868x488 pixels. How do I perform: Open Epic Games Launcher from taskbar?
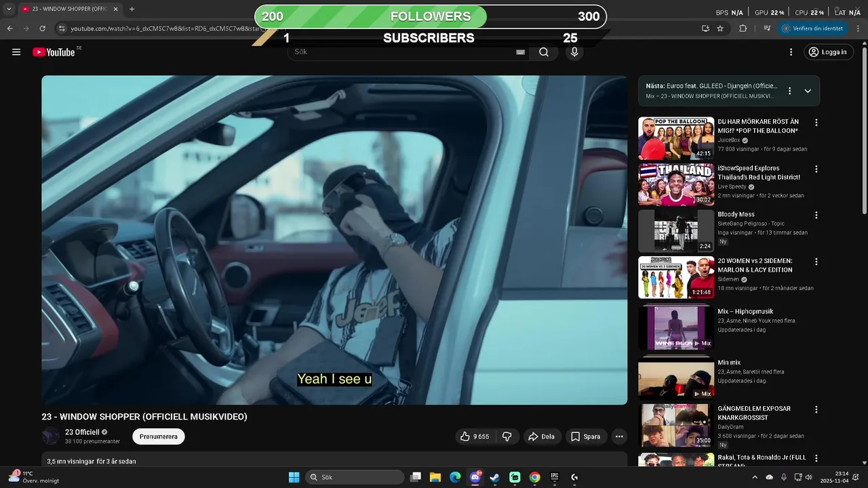[554, 477]
